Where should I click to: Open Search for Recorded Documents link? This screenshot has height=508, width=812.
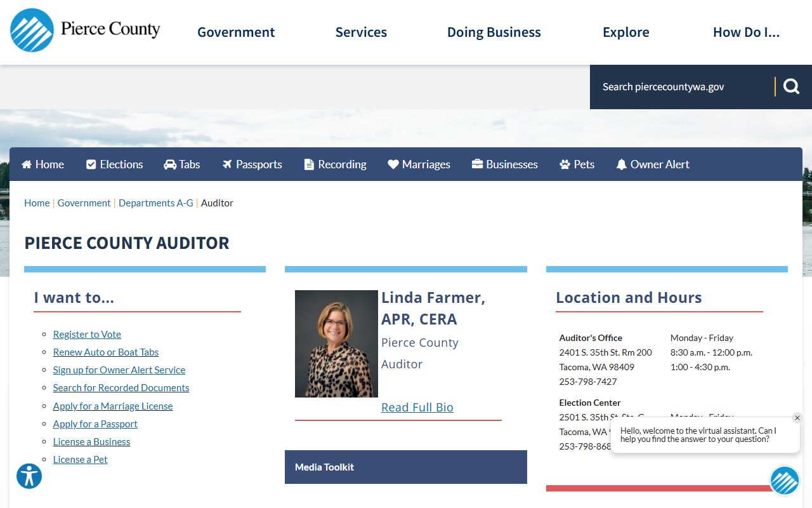(121, 388)
